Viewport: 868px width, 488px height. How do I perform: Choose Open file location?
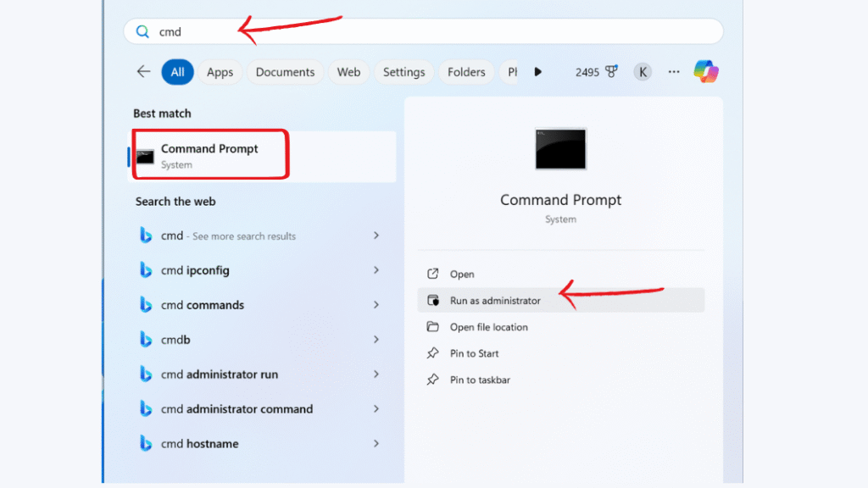point(561,327)
